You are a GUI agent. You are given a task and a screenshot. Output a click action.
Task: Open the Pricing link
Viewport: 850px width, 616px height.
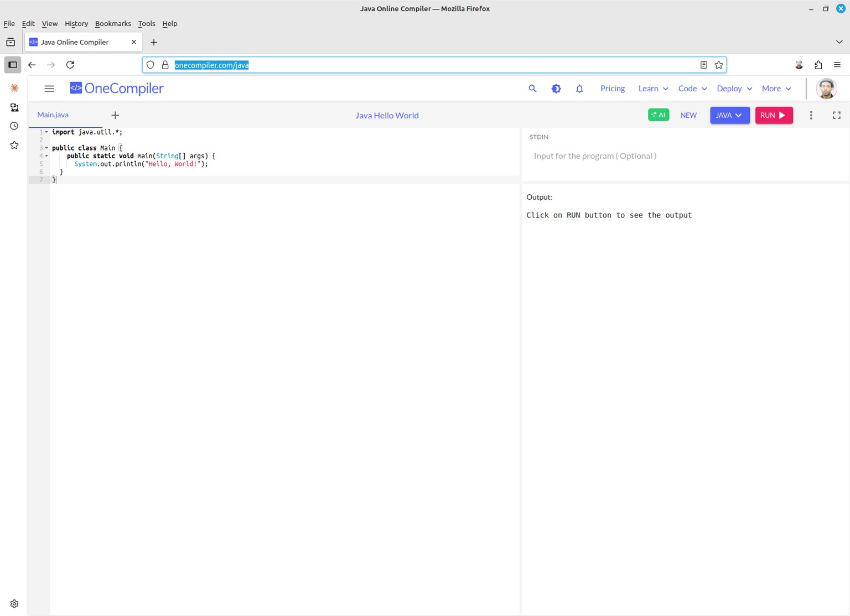(x=613, y=89)
